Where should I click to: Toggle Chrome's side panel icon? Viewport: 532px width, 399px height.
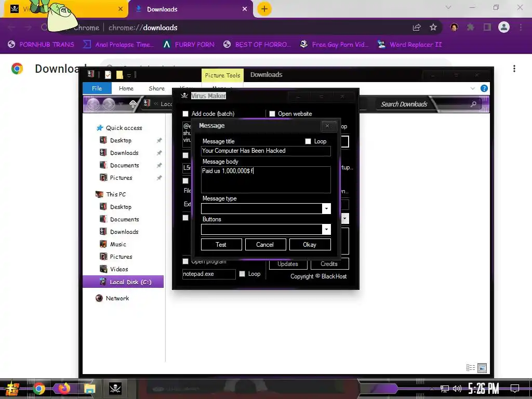(x=487, y=27)
